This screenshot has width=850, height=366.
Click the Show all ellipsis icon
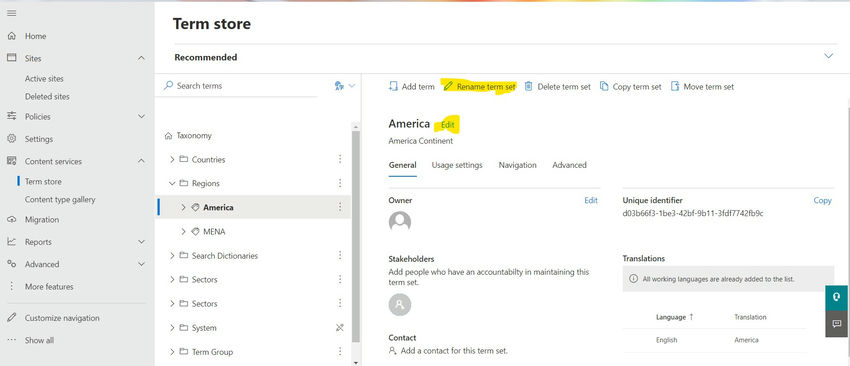click(x=11, y=341)
